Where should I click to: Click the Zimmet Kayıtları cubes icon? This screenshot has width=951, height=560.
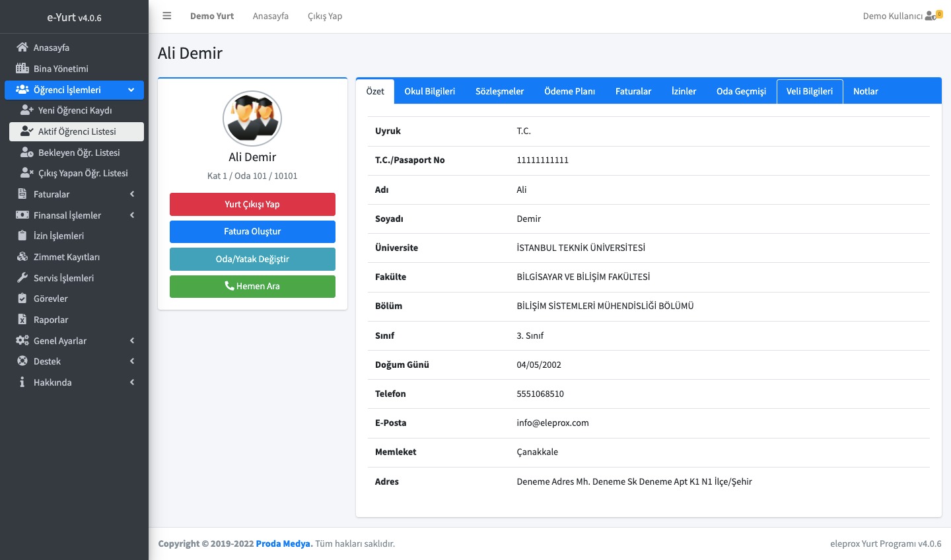point(22,257)
